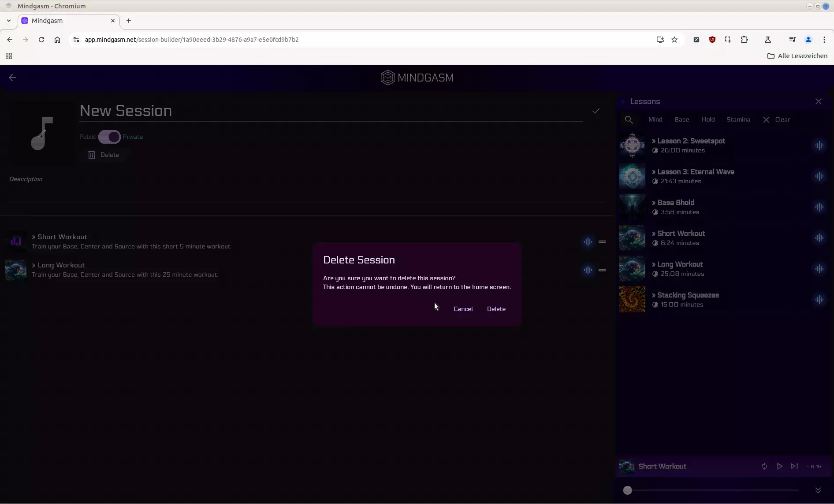834x504 pixels.
Task: Filter lessons by Stamina
Action: click(x=738, y=119)
